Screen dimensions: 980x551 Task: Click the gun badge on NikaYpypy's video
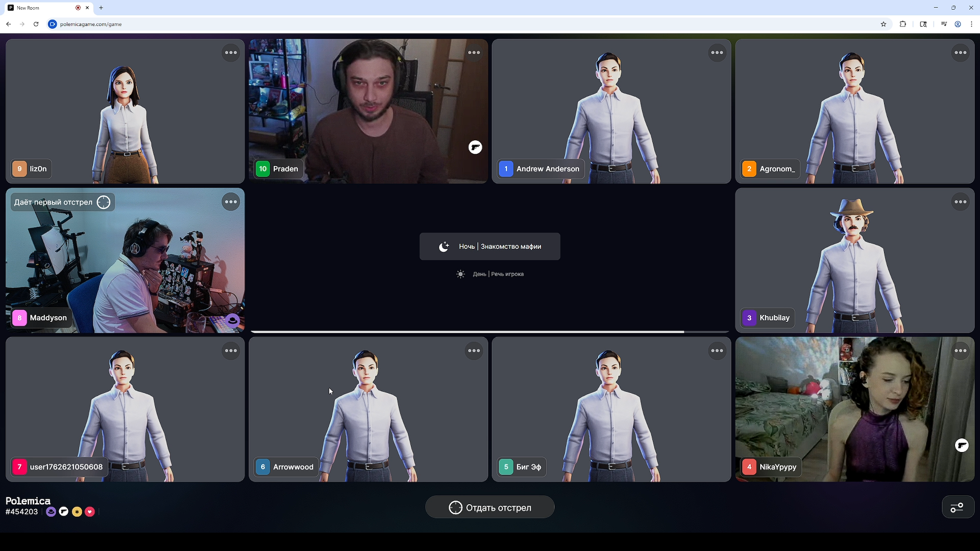(962, 445)
